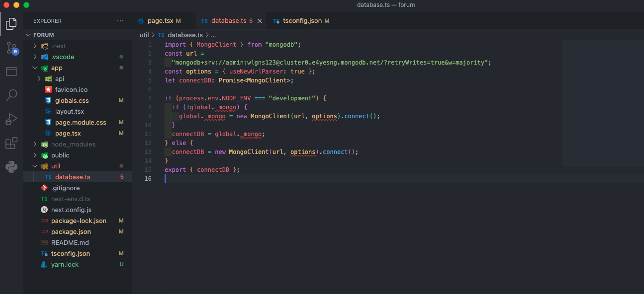Image resolution: width=644 pixels, height=294 pixels.
Task: Expand the .next folder
Action: pyautogui.click(x=35, y=46)
